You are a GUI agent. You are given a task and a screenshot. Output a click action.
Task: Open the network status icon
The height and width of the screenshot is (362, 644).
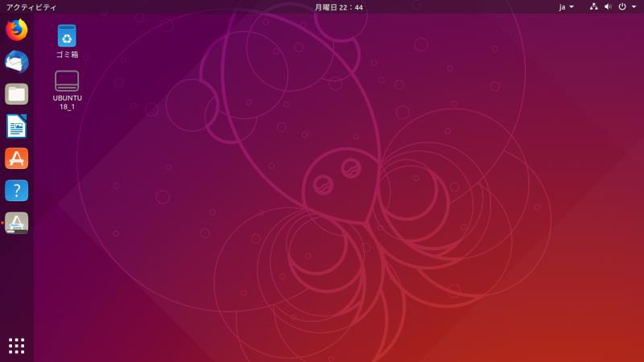[x=593, y=6]
